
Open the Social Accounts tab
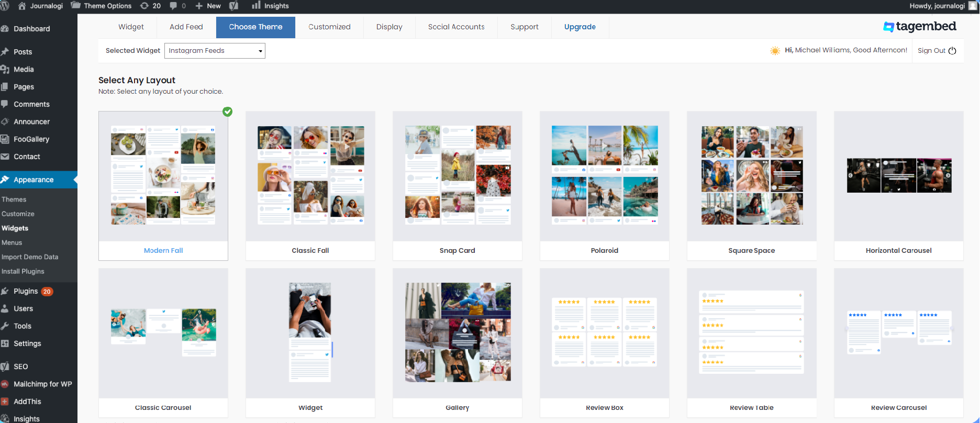tap(456, 27)
